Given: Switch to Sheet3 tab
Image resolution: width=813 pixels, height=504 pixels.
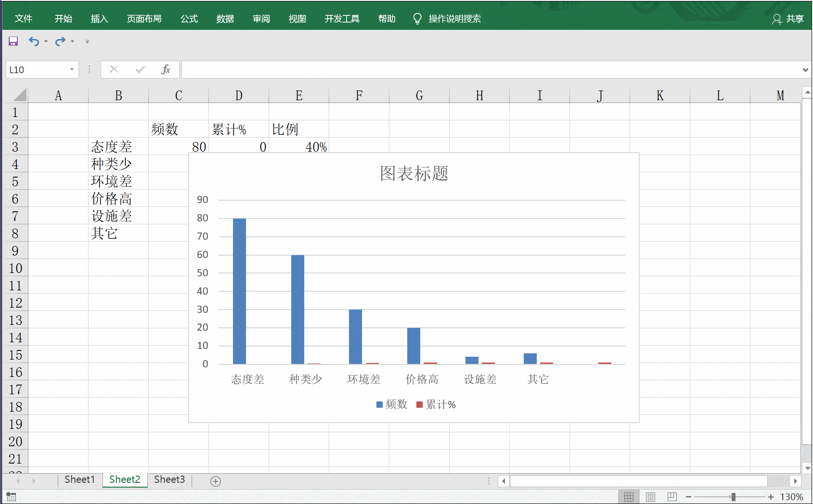Looking at the screenshot, I should [x=169, y=479].
